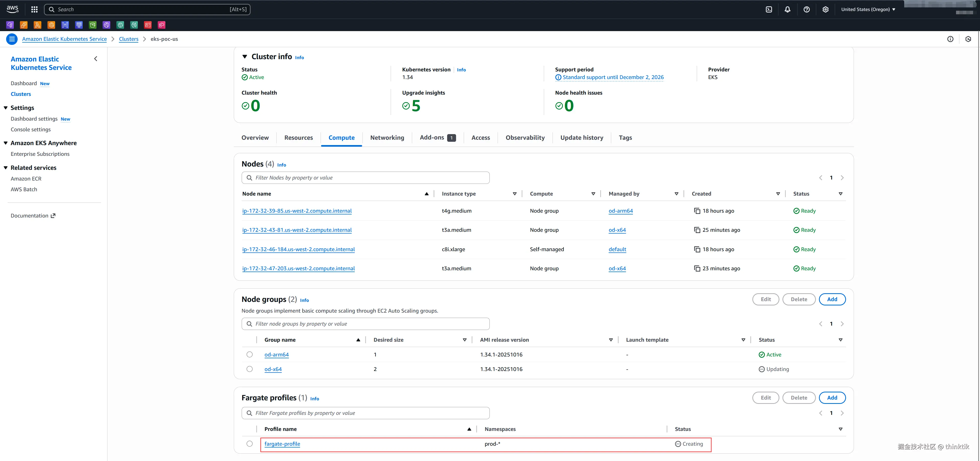This screenshot has height=461, width=980.
Task: Switch to the Networking tab
Action: point(387,138)
